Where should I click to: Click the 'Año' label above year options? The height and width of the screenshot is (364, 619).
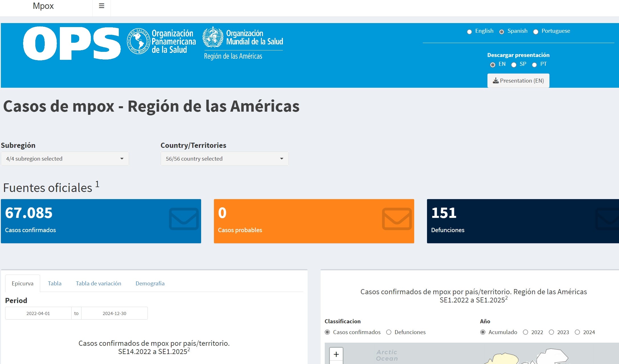click(x=485, y=321)
